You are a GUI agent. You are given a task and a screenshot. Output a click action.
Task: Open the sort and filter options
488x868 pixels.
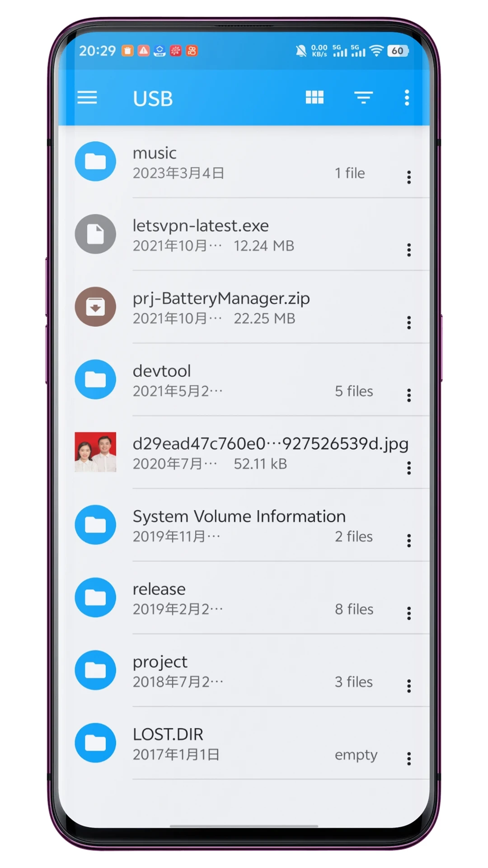pyautogui.click(x=363, y=98)
